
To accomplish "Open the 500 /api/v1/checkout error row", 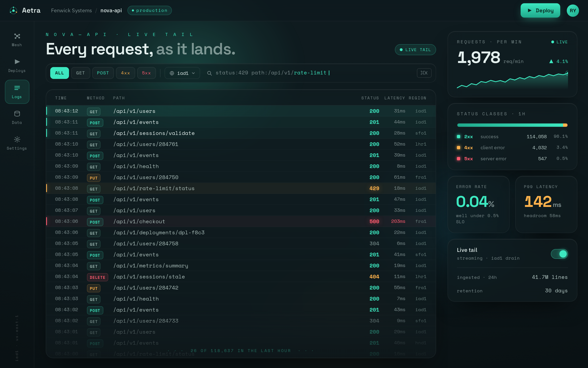I will [241, 221].
